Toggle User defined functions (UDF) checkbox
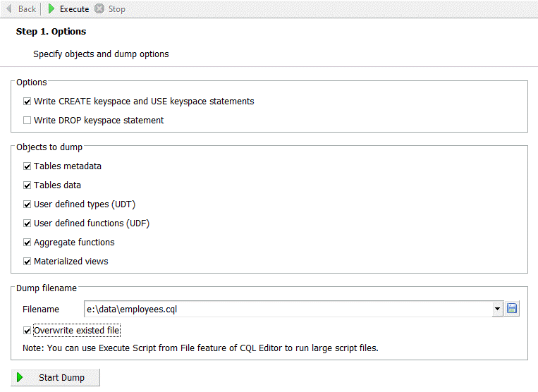The width and height of the screenshot is (538, 392). tap(27, 223)
